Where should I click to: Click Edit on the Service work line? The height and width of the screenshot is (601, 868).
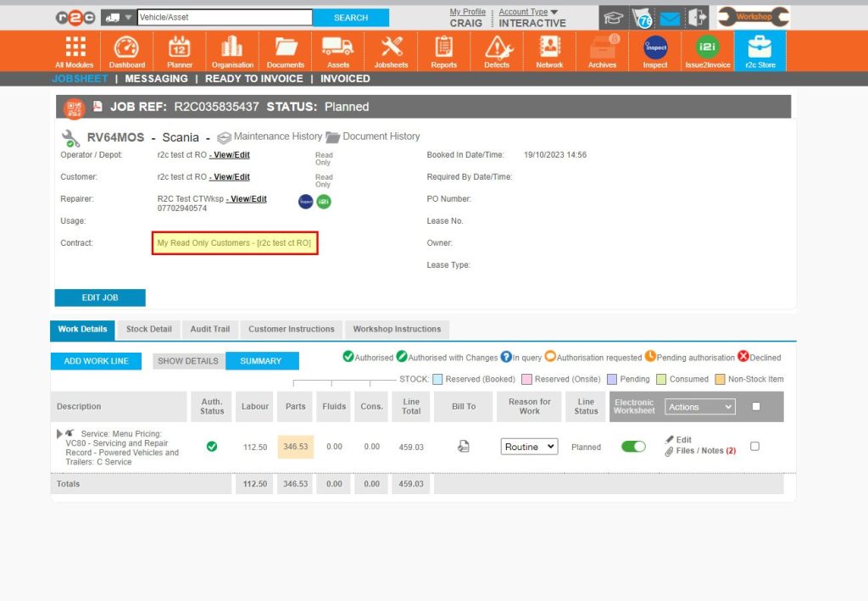(679, 439)
